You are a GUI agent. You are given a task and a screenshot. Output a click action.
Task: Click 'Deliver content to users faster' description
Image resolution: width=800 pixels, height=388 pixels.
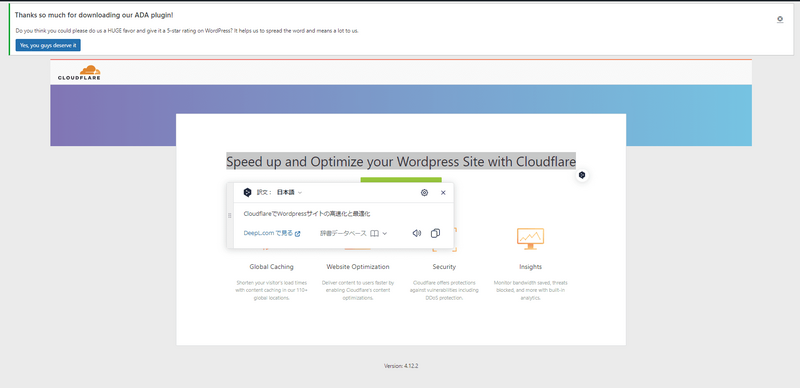click(x=358, y=290)
